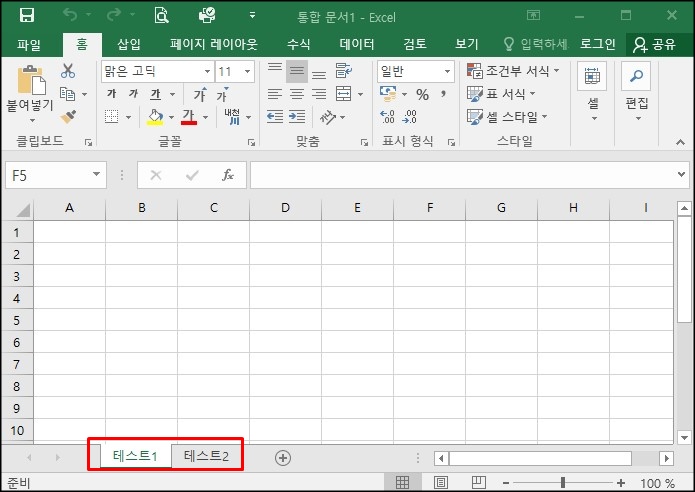Apply red font color with the 가 icon
This screenshot has height=492, width=695.
click(x=188, y=117)
